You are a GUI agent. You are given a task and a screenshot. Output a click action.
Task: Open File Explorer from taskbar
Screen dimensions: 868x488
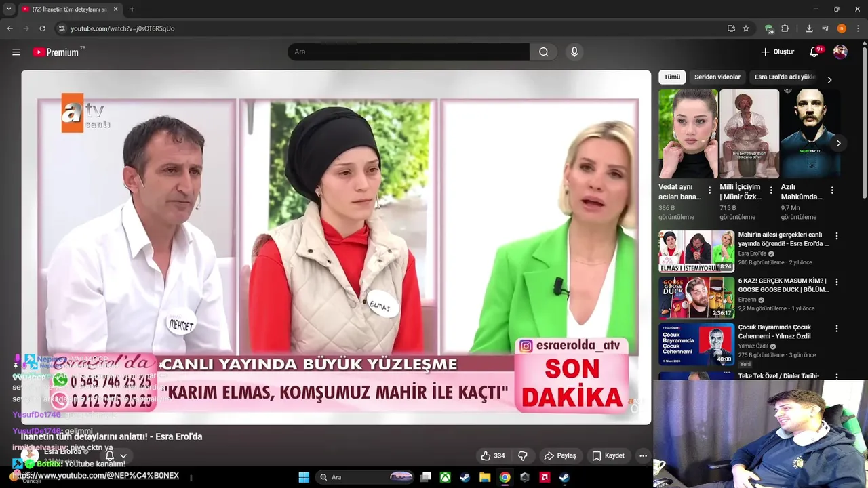click(485, 477)
